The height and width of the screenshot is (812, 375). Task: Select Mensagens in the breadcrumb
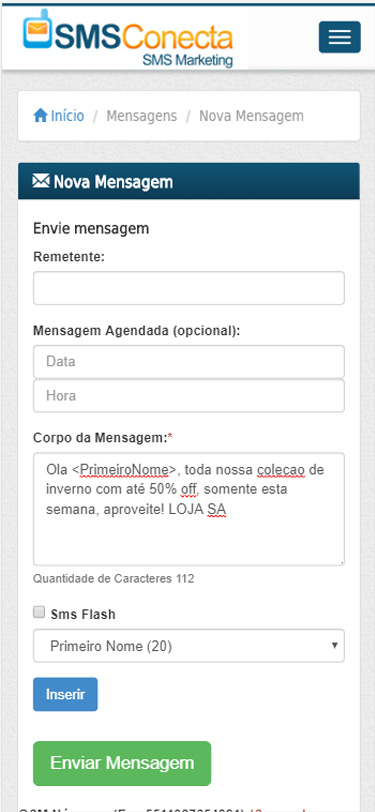coord(141,115)
